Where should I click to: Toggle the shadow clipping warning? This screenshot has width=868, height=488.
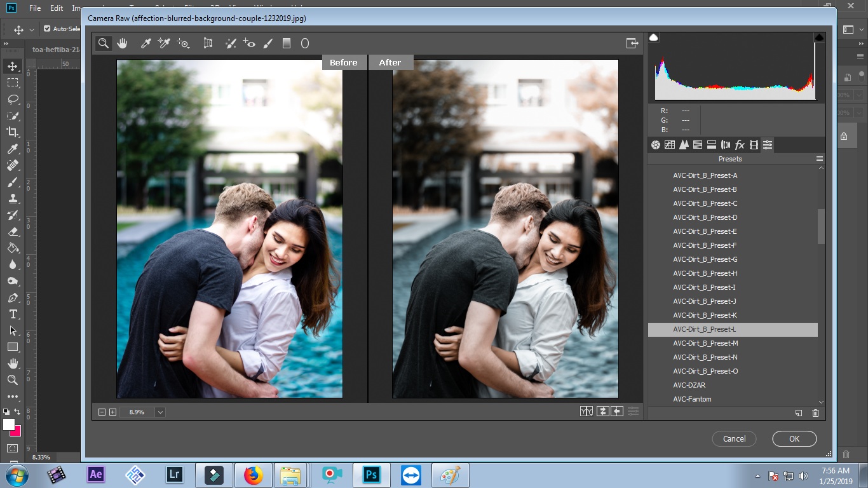click(x=653, y=38)
